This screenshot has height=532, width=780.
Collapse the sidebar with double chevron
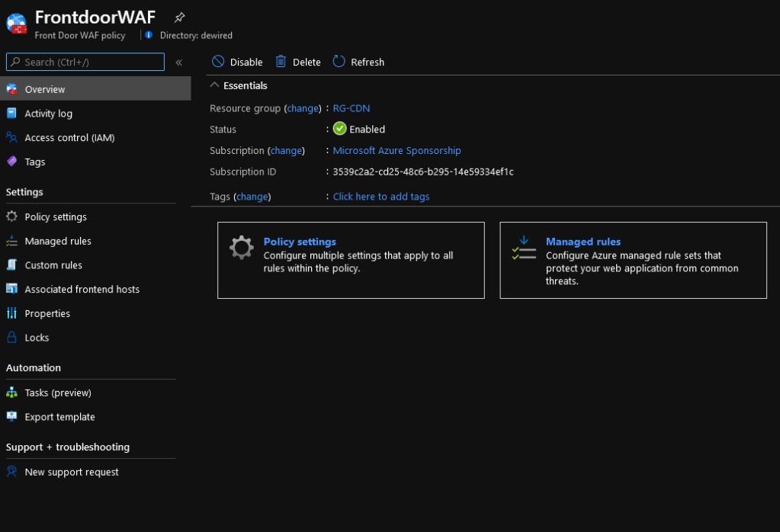[x=179, y=62]
